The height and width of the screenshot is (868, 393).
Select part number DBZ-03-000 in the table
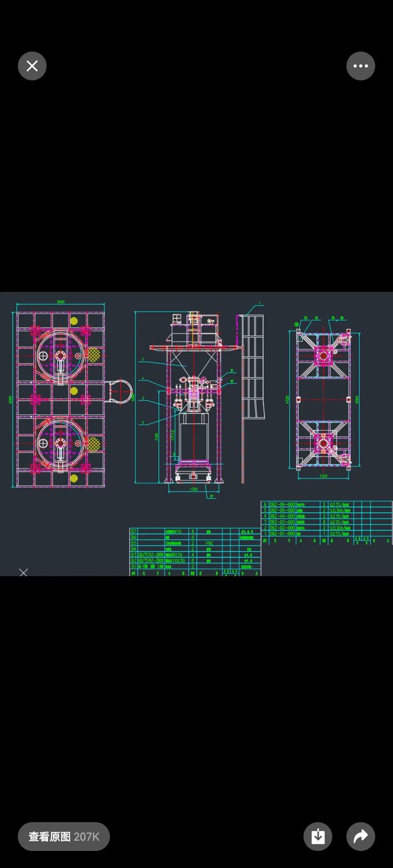tap(282, 522)
